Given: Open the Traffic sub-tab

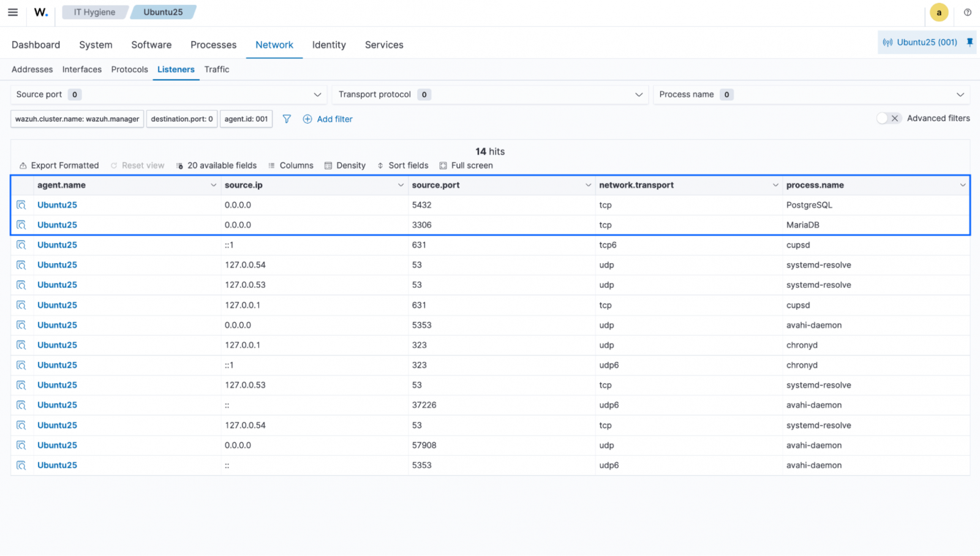Looking at the screenshot, I should [x=216, y=69].
